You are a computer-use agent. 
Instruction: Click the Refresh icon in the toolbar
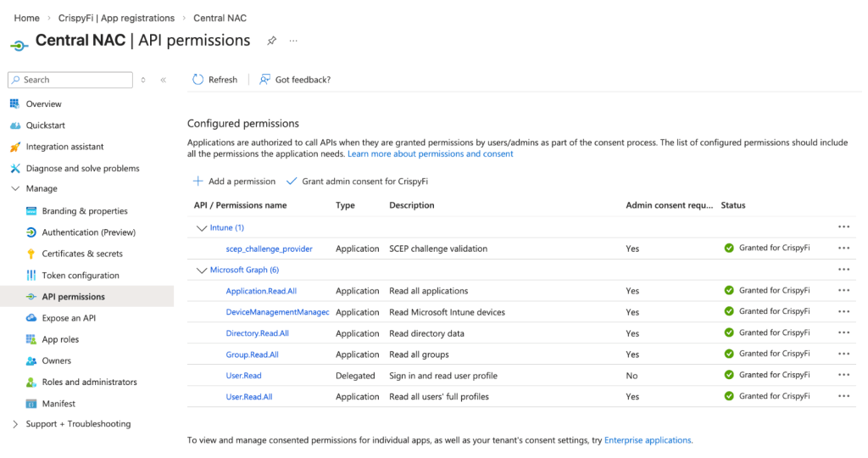pyautogui.click(x=198, y=80)
